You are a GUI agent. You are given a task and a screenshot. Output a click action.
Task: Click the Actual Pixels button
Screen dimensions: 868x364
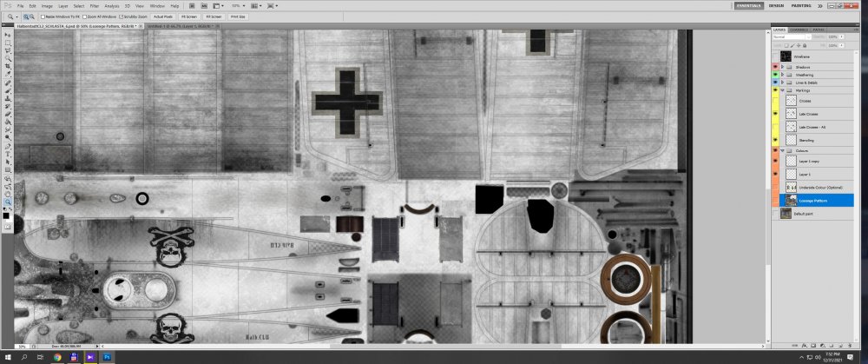pos(162,17)
